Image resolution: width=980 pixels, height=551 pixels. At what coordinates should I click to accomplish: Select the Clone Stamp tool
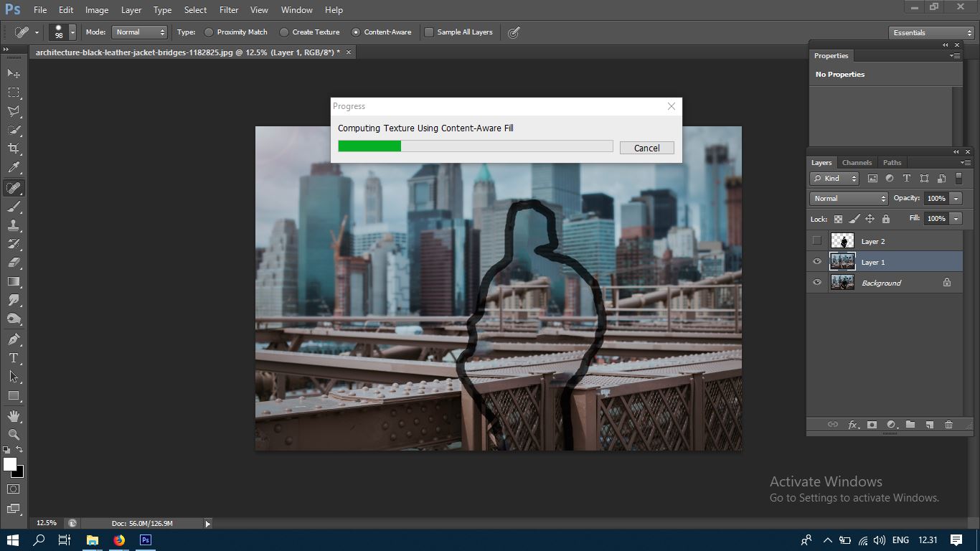pyautogui.click(x=14, y=225)
